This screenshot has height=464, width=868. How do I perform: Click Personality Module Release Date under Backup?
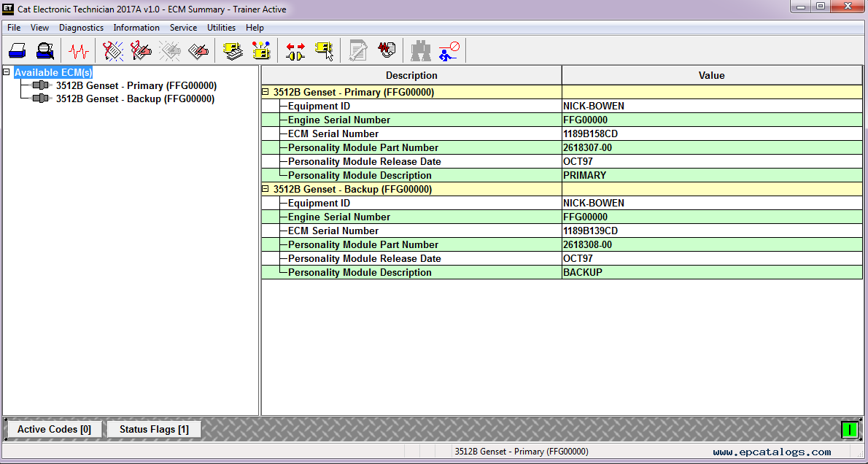coord(562,258)
